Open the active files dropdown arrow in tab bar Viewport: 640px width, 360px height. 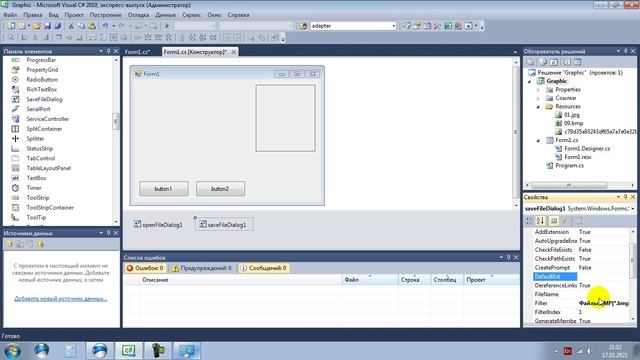point(515,52)
